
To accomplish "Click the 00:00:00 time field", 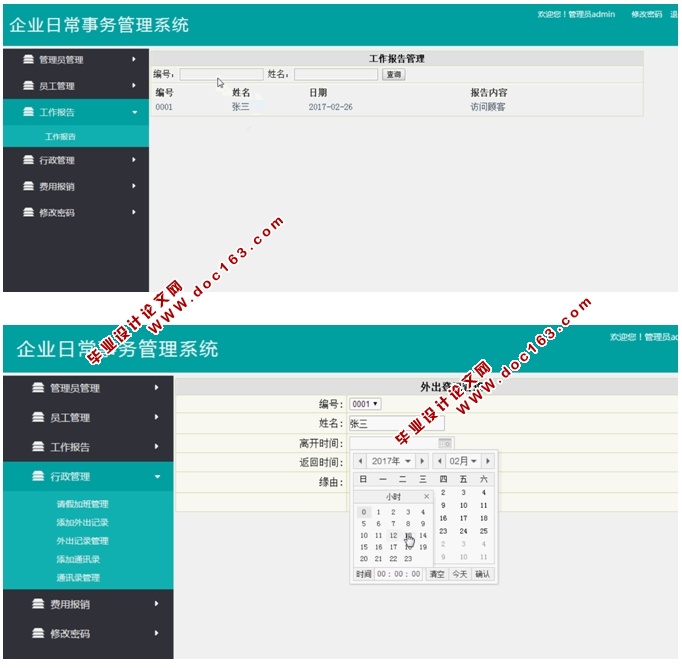I will [x=398, y=574].
